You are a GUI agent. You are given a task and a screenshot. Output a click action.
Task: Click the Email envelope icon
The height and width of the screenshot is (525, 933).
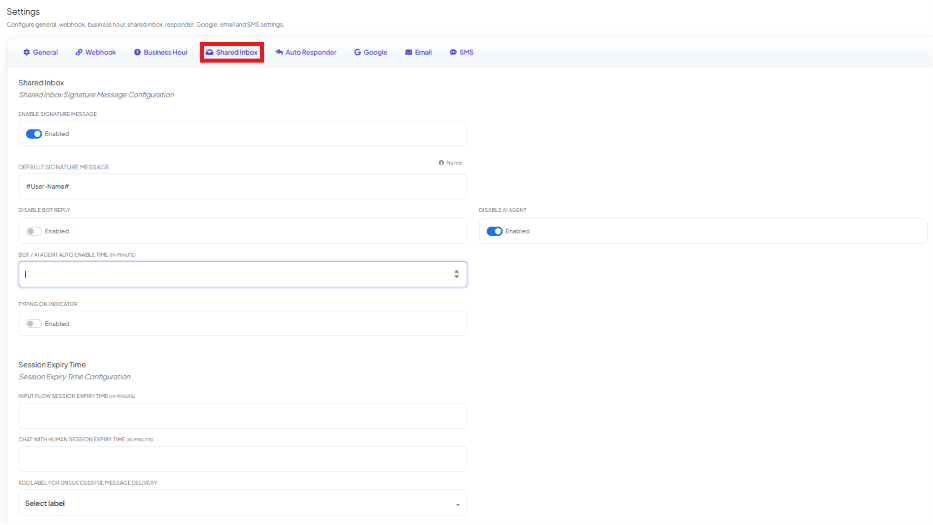point(409,52)
